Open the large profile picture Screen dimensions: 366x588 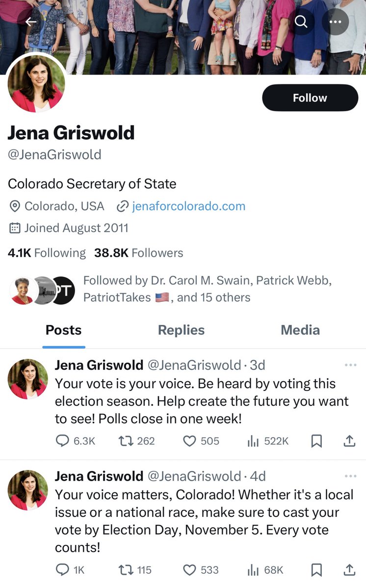(36, 83)
